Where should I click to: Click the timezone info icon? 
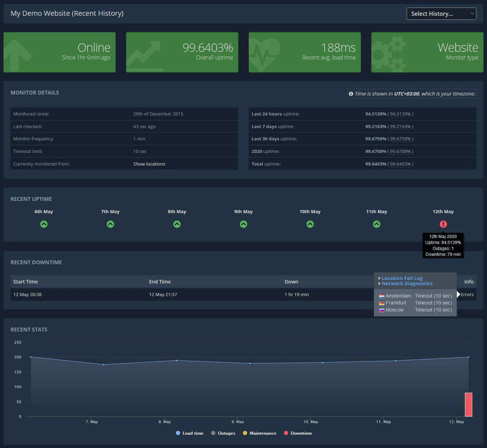[x=351, y=94]
